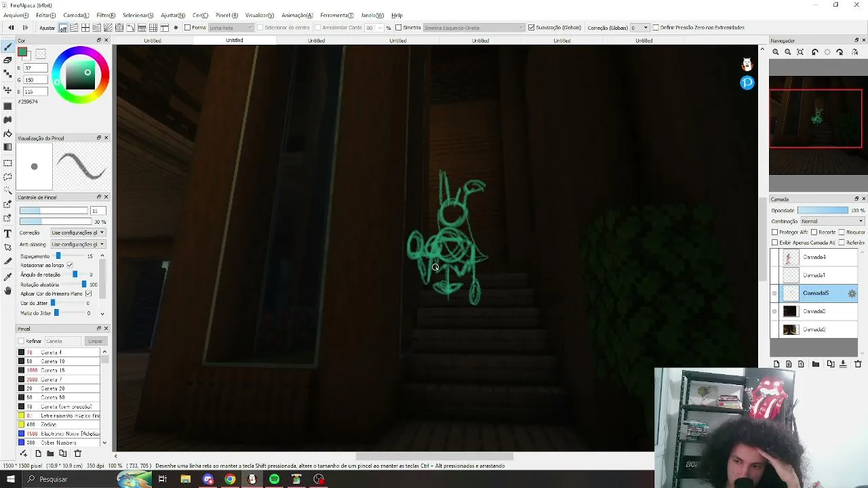Open the Animação menu
Screen dimensions: 868x488
297,15
